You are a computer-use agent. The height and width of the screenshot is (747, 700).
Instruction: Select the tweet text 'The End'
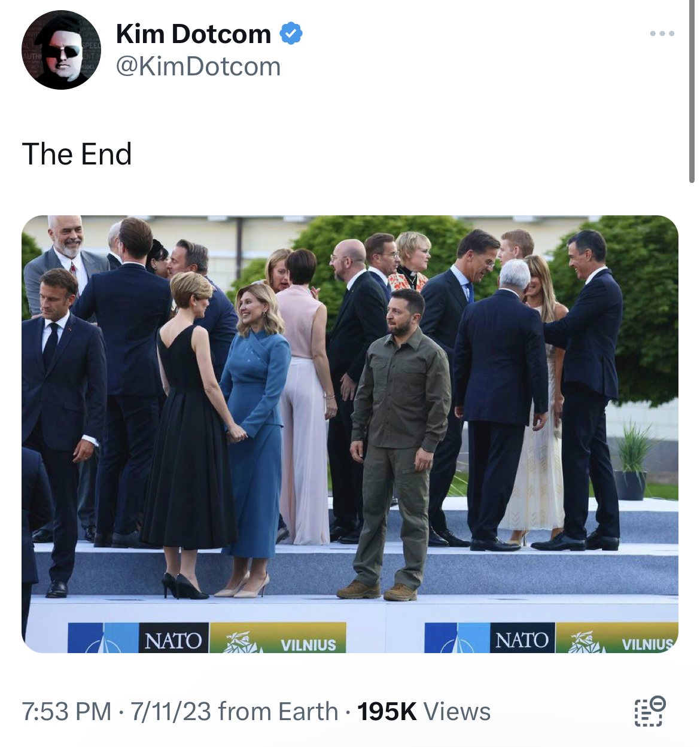click(77, 154)
